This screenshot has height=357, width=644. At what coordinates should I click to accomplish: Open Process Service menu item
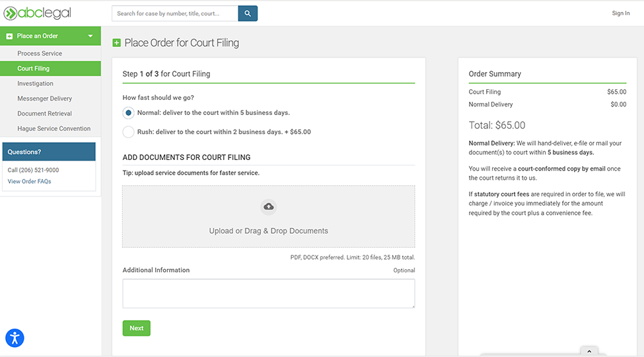coord(40,54)
